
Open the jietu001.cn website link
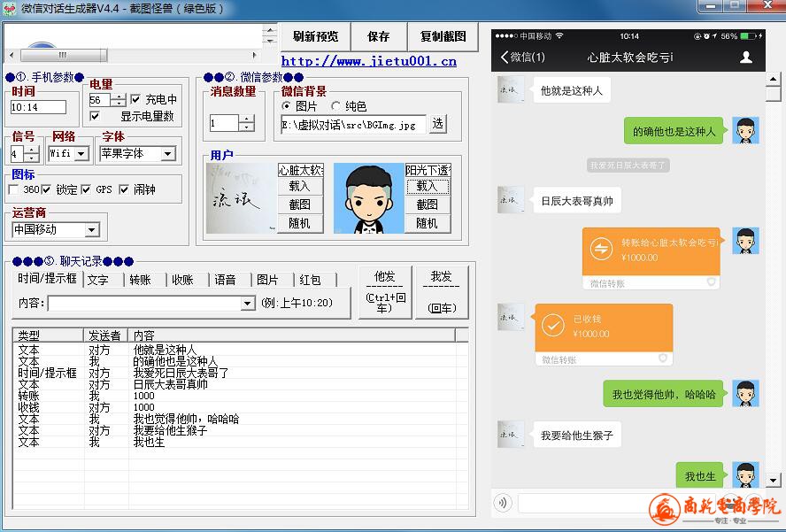(x=369, y=61)
